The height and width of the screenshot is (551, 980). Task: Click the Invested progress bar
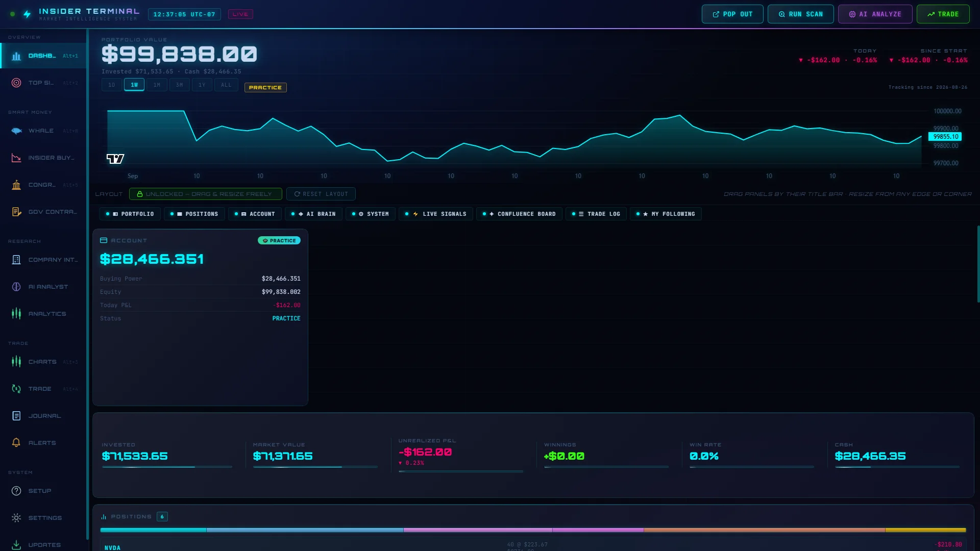[x=167, y=467]
